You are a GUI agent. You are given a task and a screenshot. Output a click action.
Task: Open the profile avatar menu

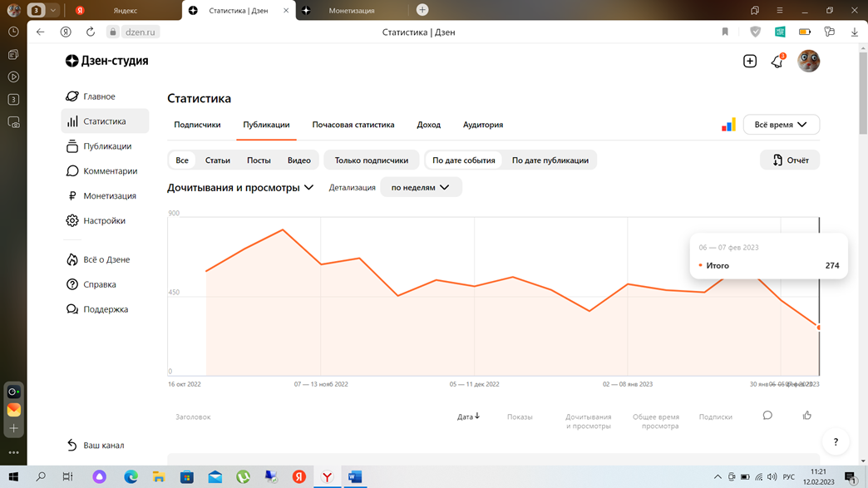pyautogui.click(x=808, y=61)
